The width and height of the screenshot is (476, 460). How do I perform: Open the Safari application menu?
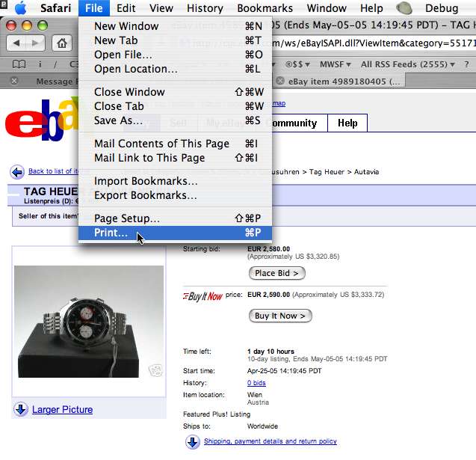55,8
